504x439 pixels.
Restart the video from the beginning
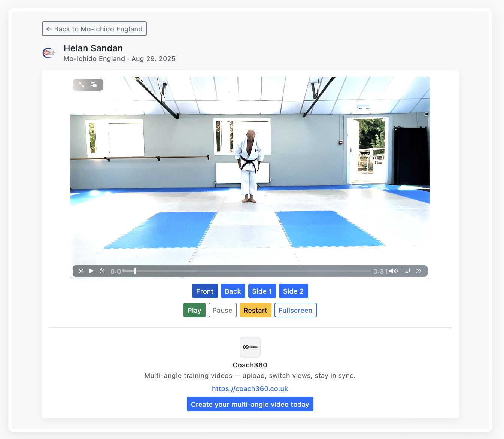[x=255, y=310]
